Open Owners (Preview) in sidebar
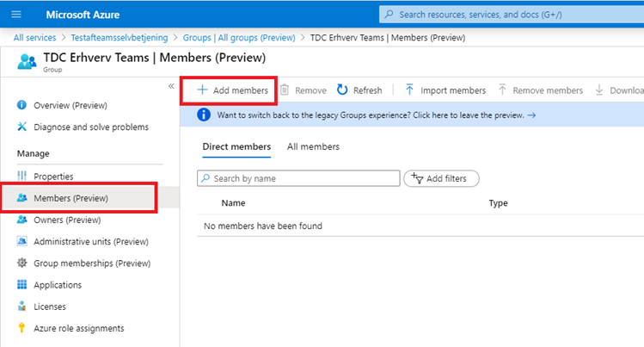The width and height of the screenshot is (644, 347). (67, 220)
